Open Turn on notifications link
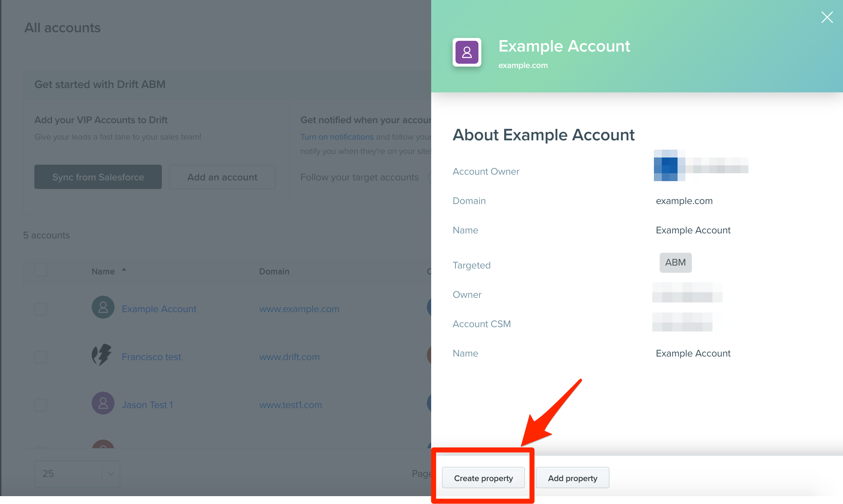Image resolution: width=843 pixels, height=504 pixels. click(337, 137)
